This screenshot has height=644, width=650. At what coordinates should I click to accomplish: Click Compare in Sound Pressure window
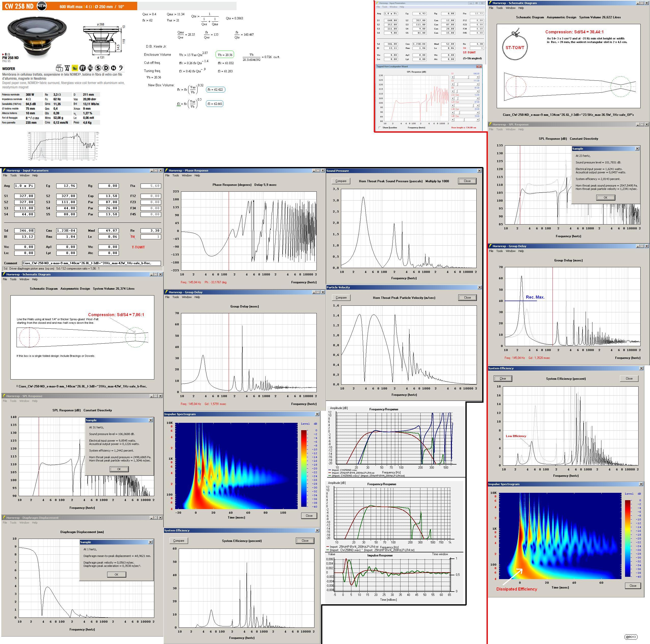point(341,181)
